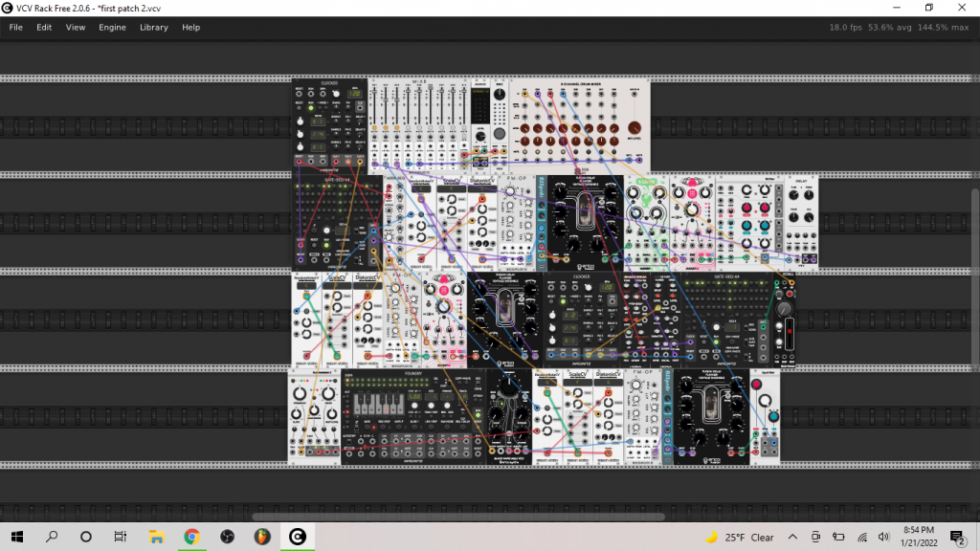Click the feedback knob on the DELAY module
The height and width of the screenshot is (551, 980).
pyautogui.click(x=809, y=195)
